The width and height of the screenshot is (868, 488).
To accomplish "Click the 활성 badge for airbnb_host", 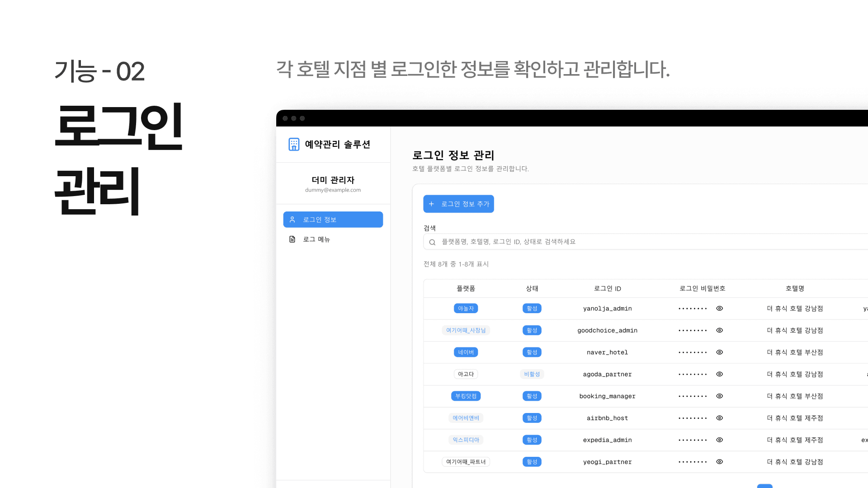I will 532,418.
